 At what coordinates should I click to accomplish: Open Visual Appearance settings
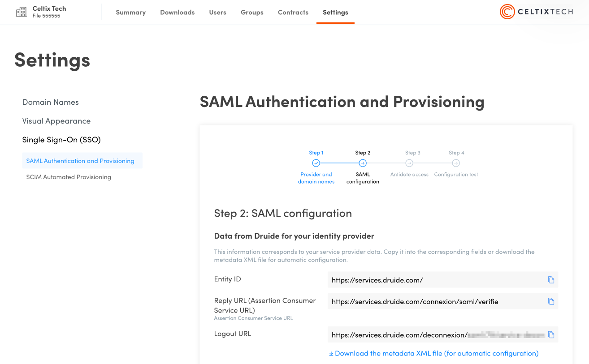point(56,121)
